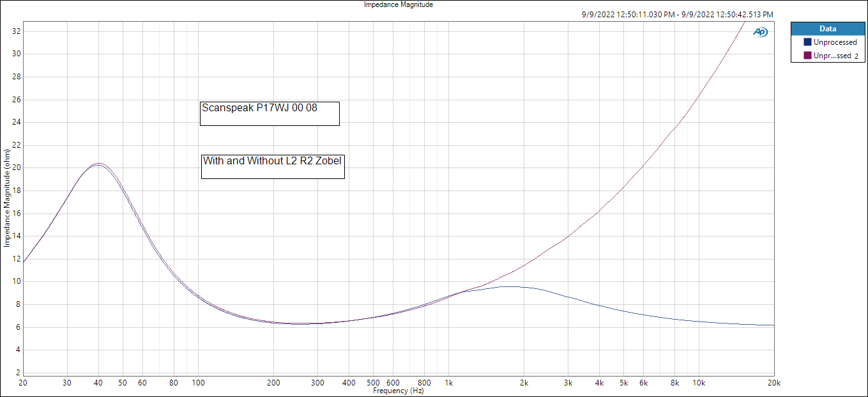Click the measurement timestamp text
This screenshot has height=397, width=868.
pos(677,14)
